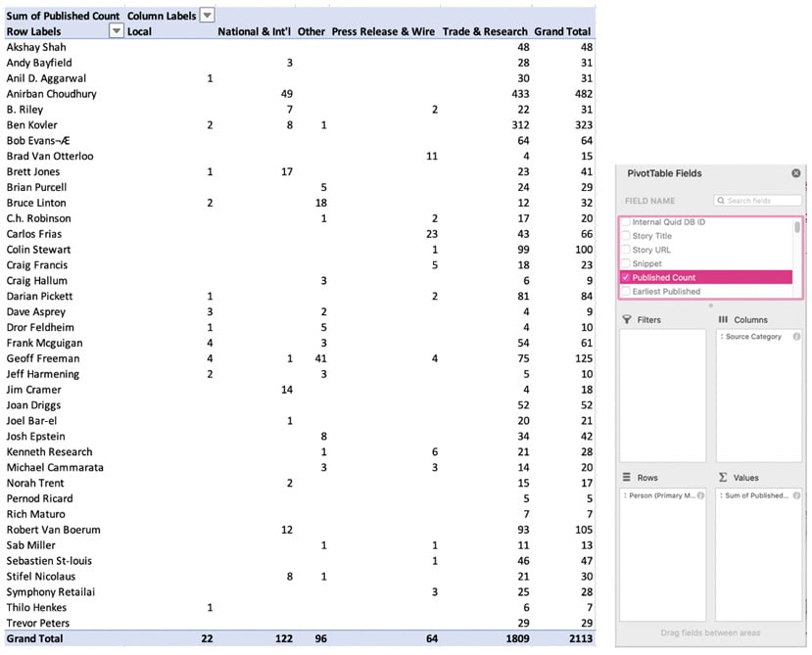Click the Filters funnel icon

[627, 319]
